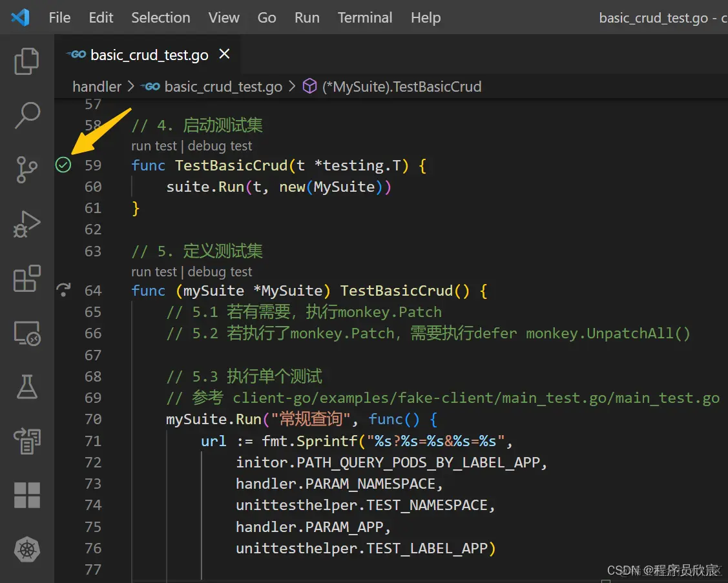This screenshot has width=728, height=583.
Task: Select the basic_crud_test.go editor tab
Action: point(148,54)
